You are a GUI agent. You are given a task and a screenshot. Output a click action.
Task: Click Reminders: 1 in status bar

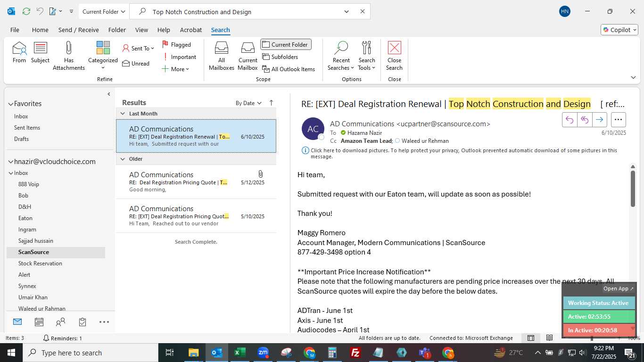coord(62,338)
